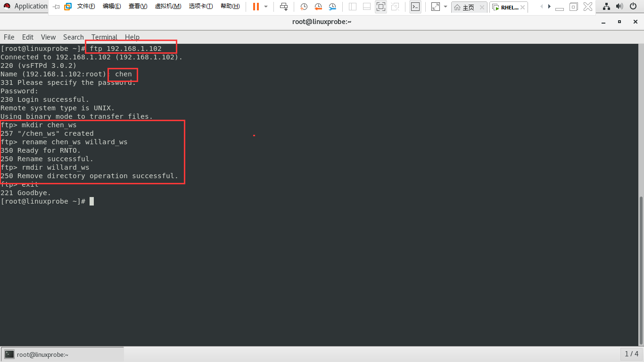The image size is (644, 362).
Task: Click the terminal vertical scrollbar thumb
Action: pos(641,271)
